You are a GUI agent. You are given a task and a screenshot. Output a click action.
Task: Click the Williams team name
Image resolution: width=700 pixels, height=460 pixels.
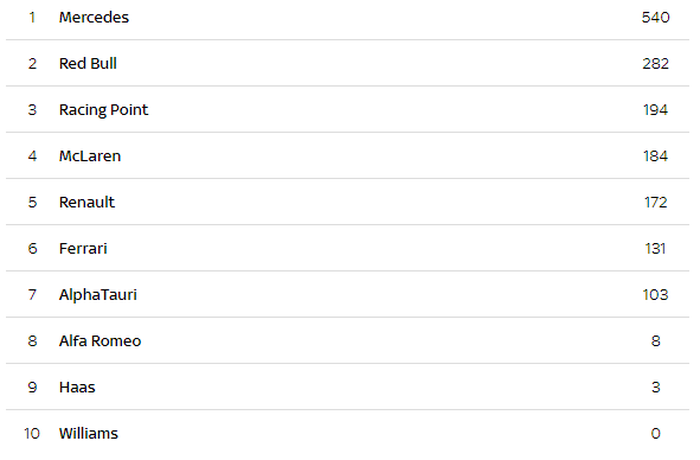pyautogui.click(x=88, y=433)
